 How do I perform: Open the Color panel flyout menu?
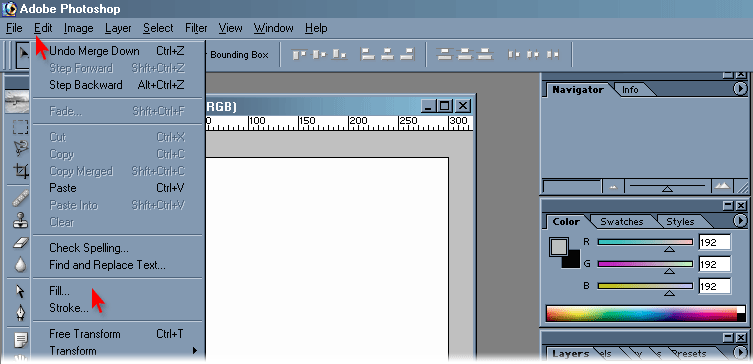click(740, 220)
